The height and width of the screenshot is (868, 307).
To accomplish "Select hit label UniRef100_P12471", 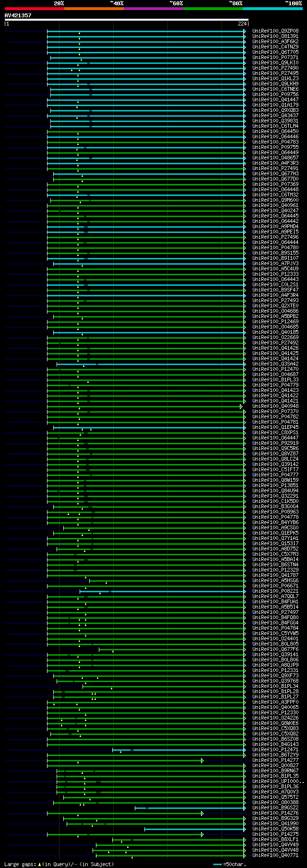I will click(275, 750).
